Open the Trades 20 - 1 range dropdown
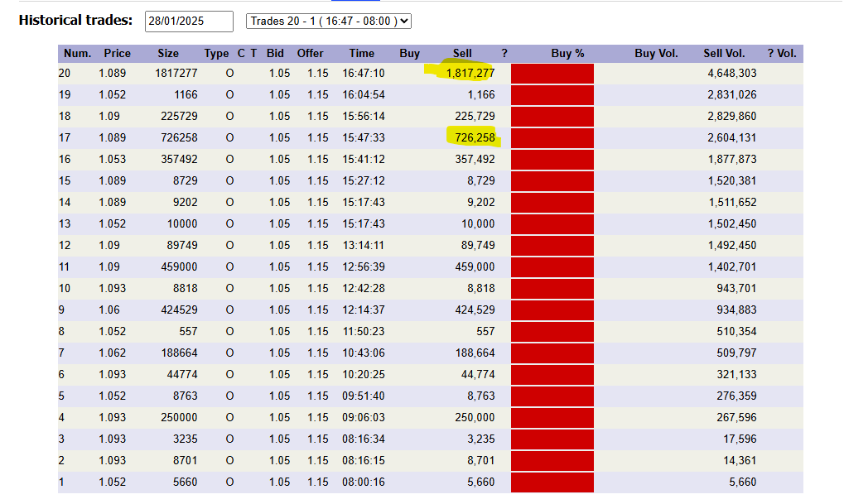Viewport: 844px width, 504px height. [x=328, y=21]
